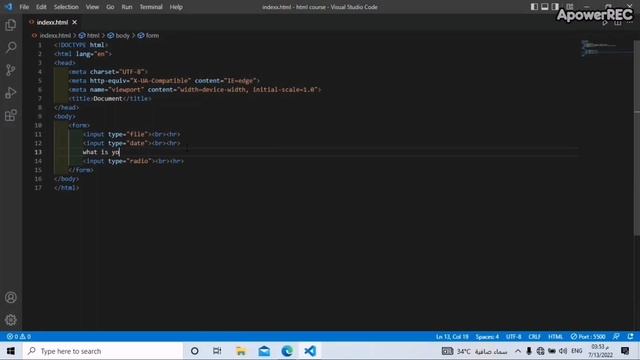Open the Run and Debug view
This screenshot has height=360, width=640.
coord(11,93)
